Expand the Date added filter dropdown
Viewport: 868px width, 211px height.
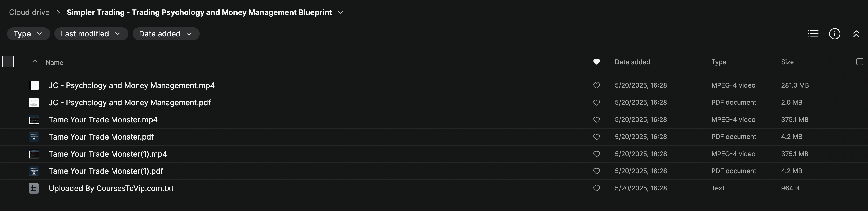click(x=166, y=34)
